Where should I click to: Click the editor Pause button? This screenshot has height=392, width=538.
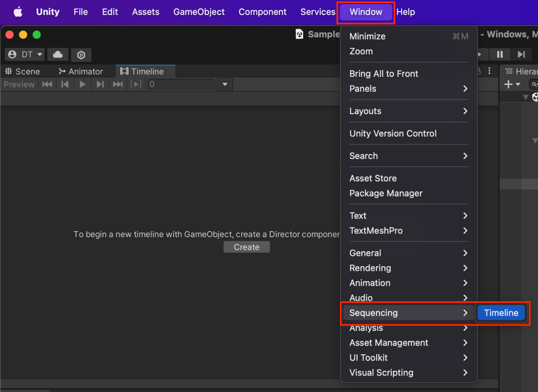[500, 55]
